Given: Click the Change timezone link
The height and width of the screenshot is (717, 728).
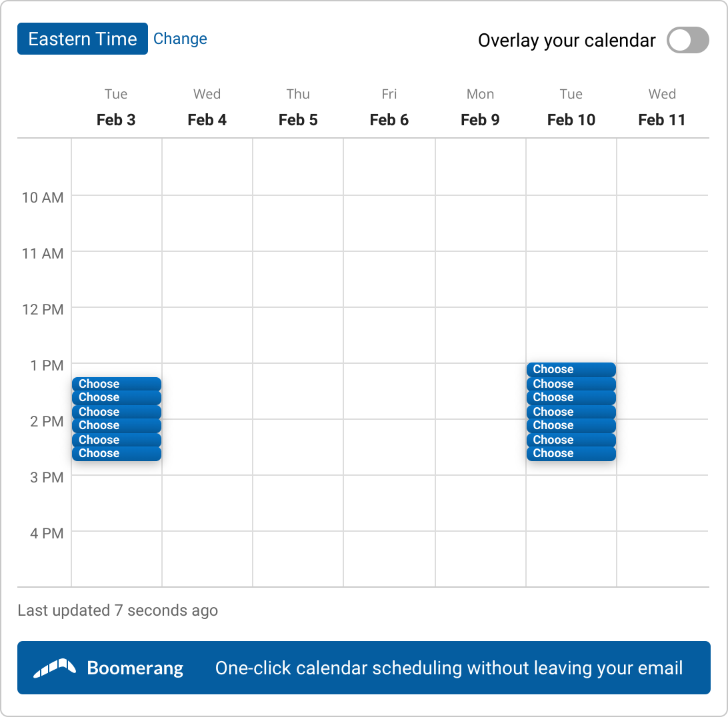Looking at the screenshot, I should [x=180, y=39].
